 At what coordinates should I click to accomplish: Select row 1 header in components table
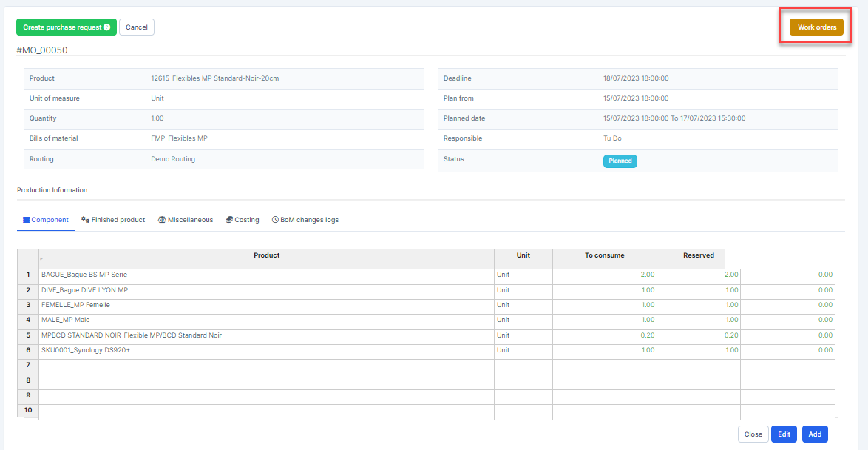(x=28, y=275)
